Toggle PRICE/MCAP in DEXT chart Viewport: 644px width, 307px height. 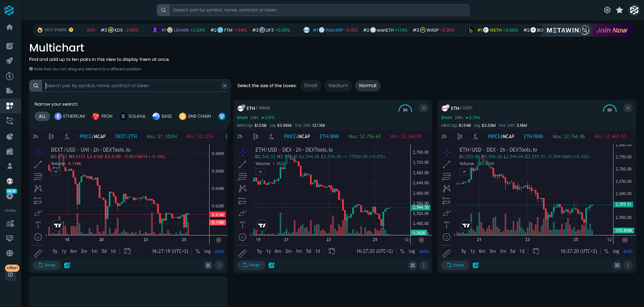(x=93, y=137)
